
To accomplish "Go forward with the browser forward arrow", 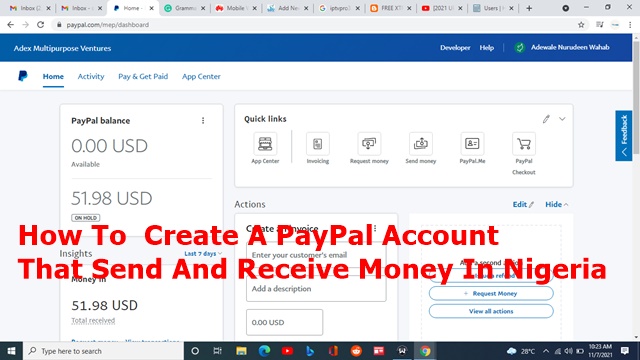I will [x=25, y=25].
